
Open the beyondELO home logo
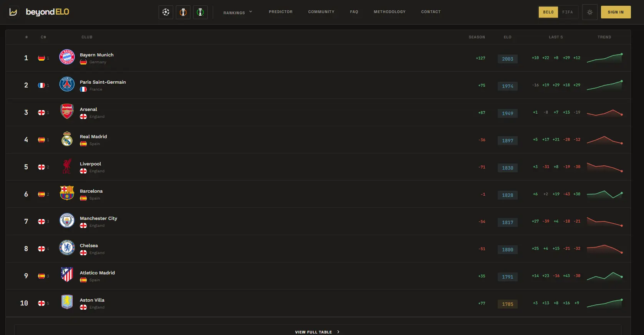[39, 12]
